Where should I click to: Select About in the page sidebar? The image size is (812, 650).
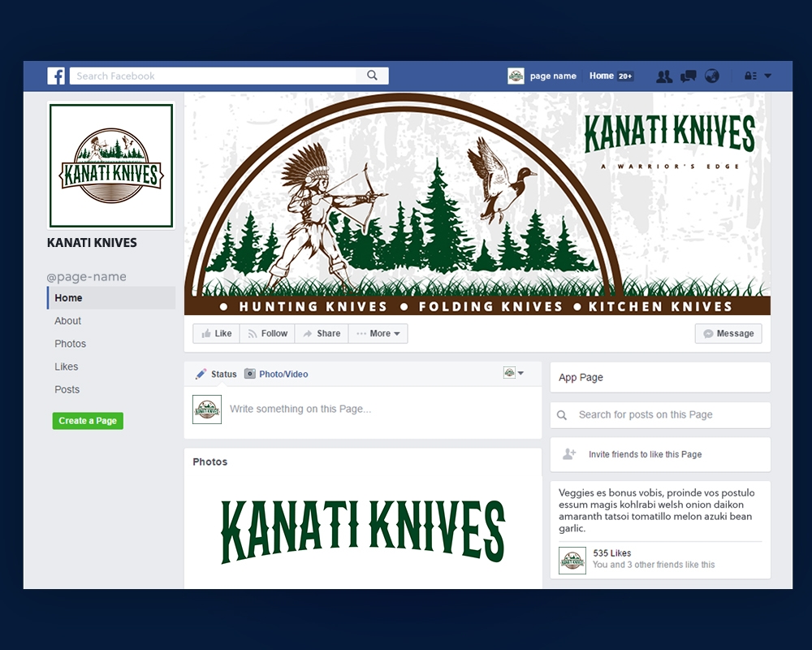[x=67, y=321]
